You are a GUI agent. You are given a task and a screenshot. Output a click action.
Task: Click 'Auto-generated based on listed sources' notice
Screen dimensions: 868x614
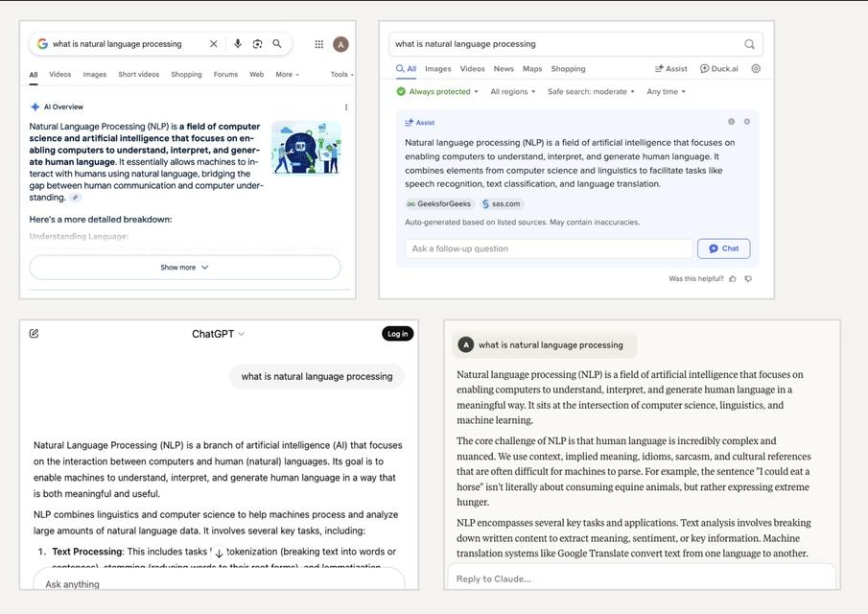[522, 222]
